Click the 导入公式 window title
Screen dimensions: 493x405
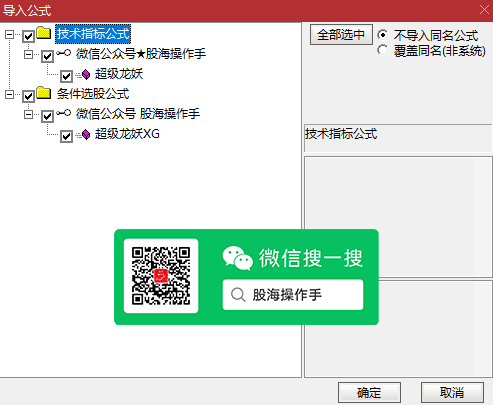[27, 11]
